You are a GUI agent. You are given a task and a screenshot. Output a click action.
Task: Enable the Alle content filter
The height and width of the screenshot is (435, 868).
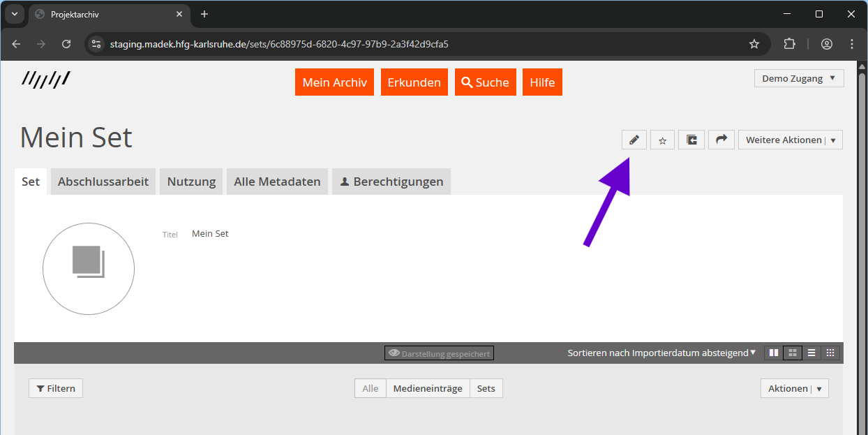pyautogui.click(x=370, y=388)
